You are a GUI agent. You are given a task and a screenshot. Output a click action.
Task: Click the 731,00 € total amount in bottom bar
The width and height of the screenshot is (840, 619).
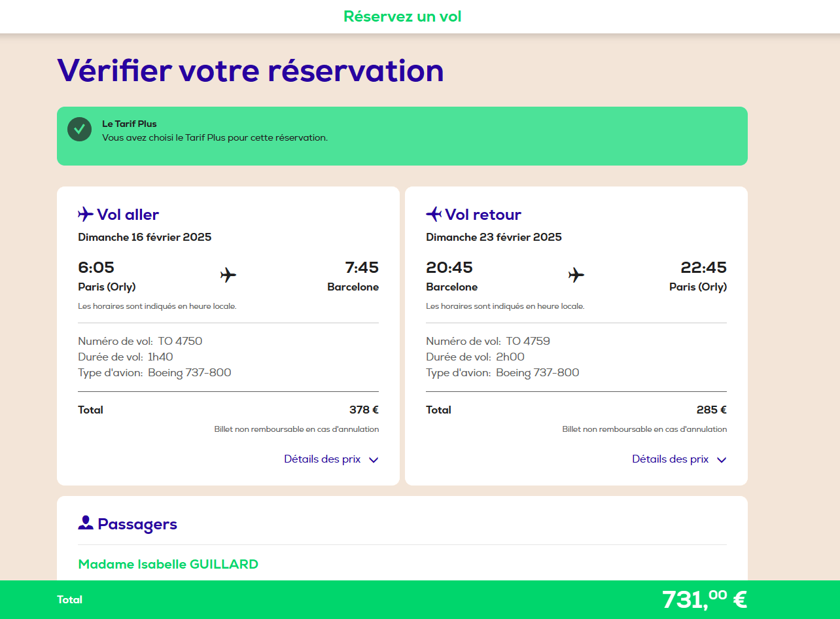click(x=705, y=599)
